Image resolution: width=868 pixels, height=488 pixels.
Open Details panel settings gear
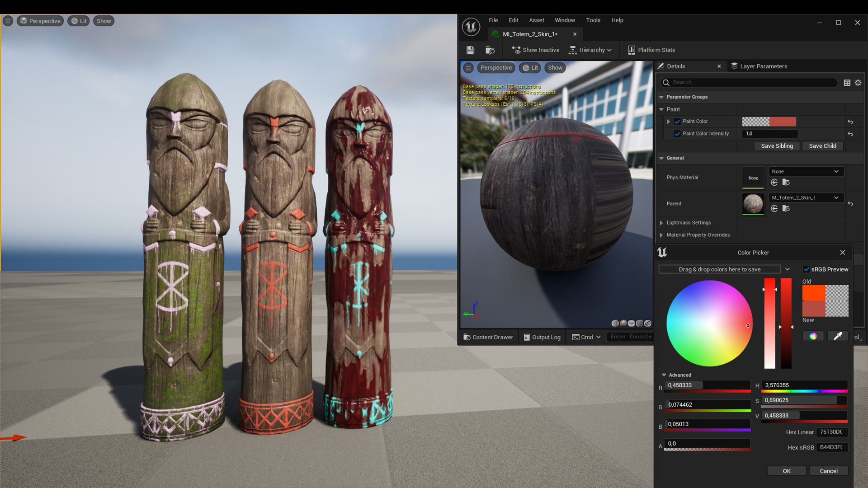point(858,83)
